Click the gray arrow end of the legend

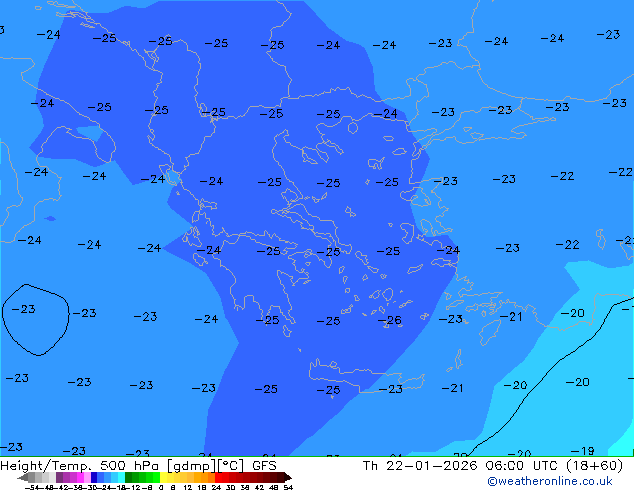point(23,477)
